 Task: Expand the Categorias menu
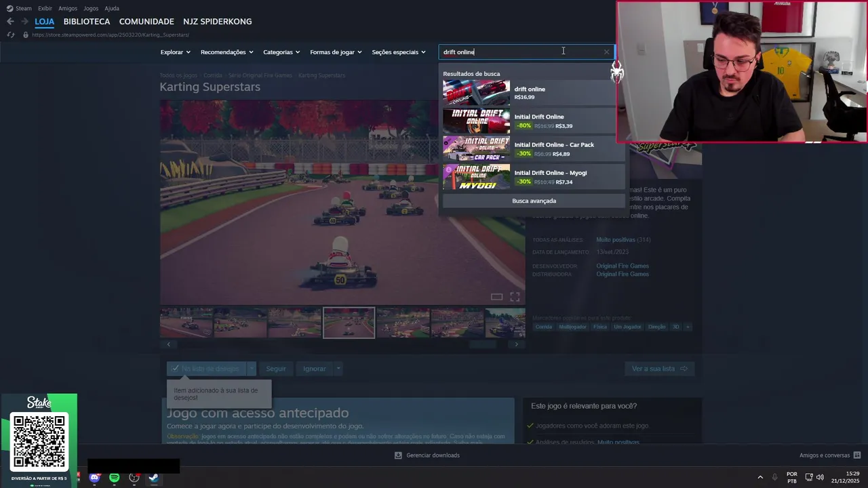click(281, 52)
